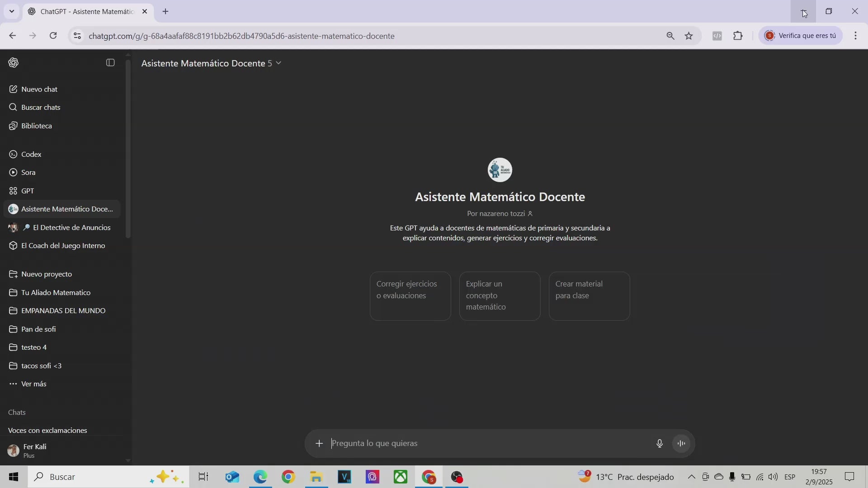This screenshot has width=868, height=488.
Task: Open the Wi-Fi network icon in tray
Action: (x=760, y=477)
